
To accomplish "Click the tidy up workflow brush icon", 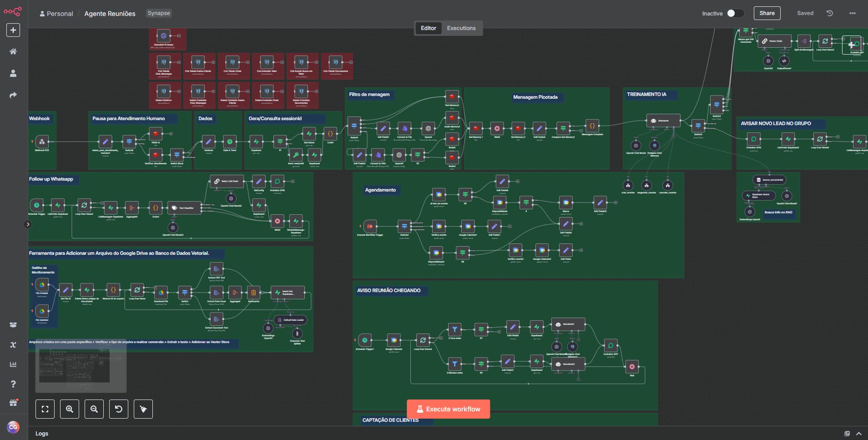I will point(143,409).
